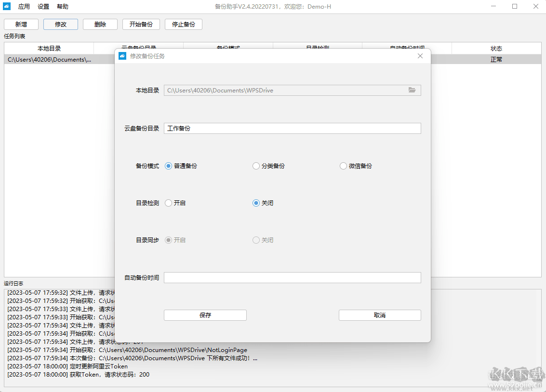This screenshot has height=392, width=546.
Task: Open the 设置 menu
Action: pos(43,7)
